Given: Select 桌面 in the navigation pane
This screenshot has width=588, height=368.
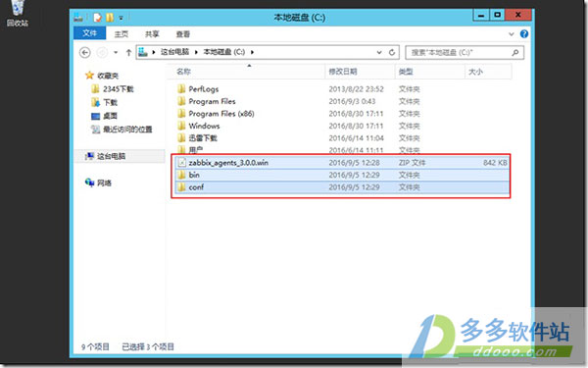Looking at the screenshot, I should [x=110, y=116].
